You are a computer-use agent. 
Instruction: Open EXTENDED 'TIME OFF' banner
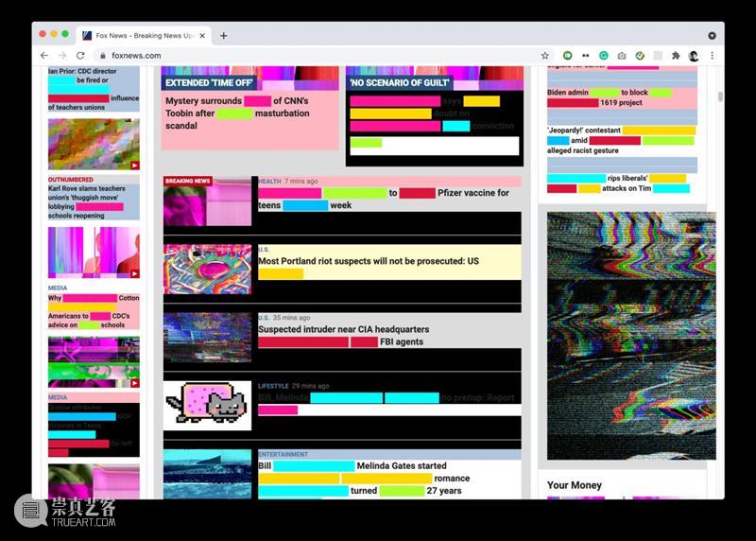209,82
